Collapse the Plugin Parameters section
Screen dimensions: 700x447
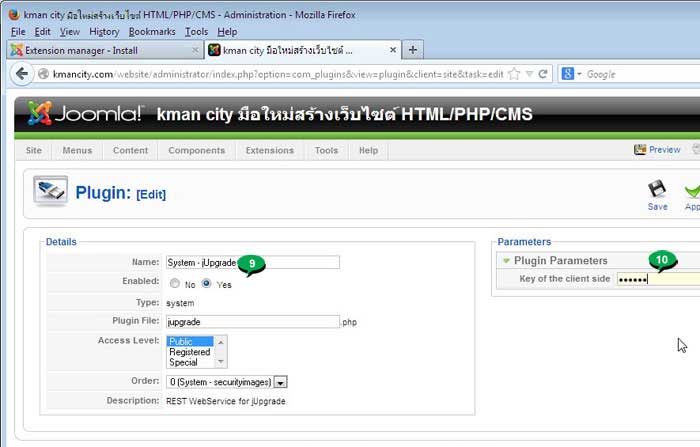(x=506, y=260)
